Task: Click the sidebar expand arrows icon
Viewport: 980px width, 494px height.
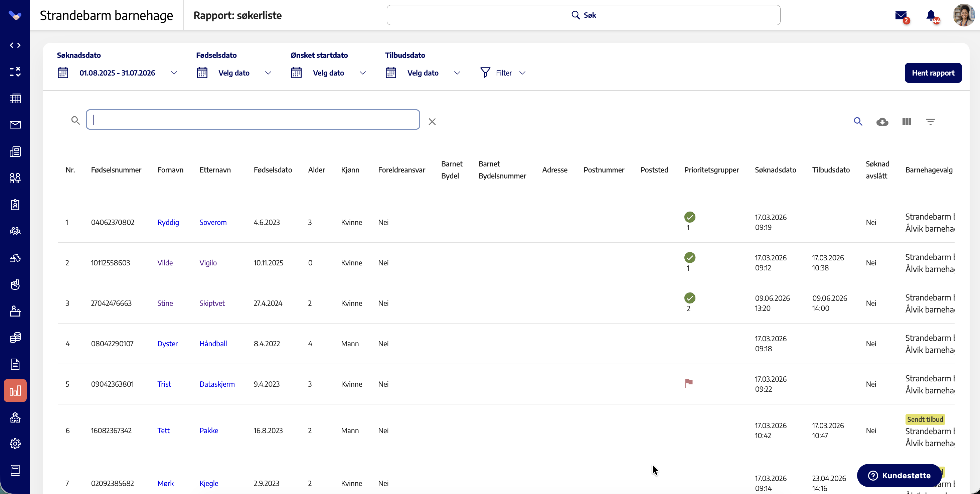Action: [x=15, y=45]
